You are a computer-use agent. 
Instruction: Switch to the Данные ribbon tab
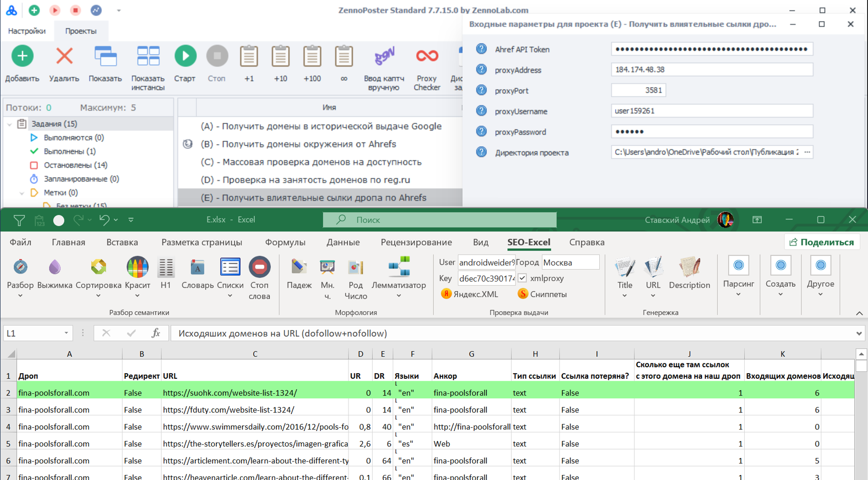click(x=343, y=243)
